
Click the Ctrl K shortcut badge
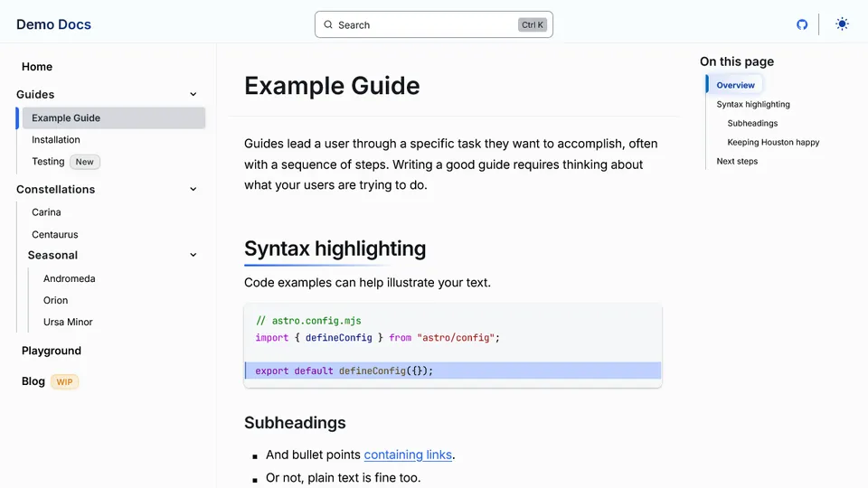click(533, 25)
